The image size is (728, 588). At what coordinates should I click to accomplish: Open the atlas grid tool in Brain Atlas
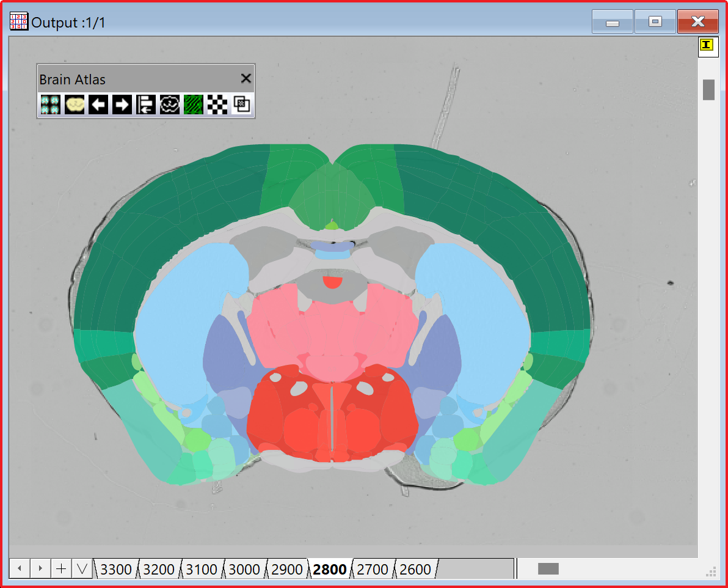click(x=49, y=104)
